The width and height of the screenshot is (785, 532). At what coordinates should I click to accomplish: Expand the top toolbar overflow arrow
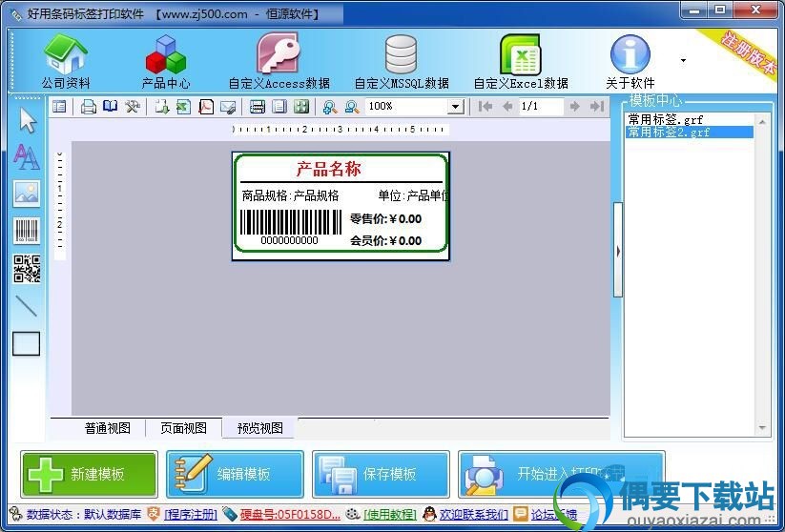click(x=683, y=61)
